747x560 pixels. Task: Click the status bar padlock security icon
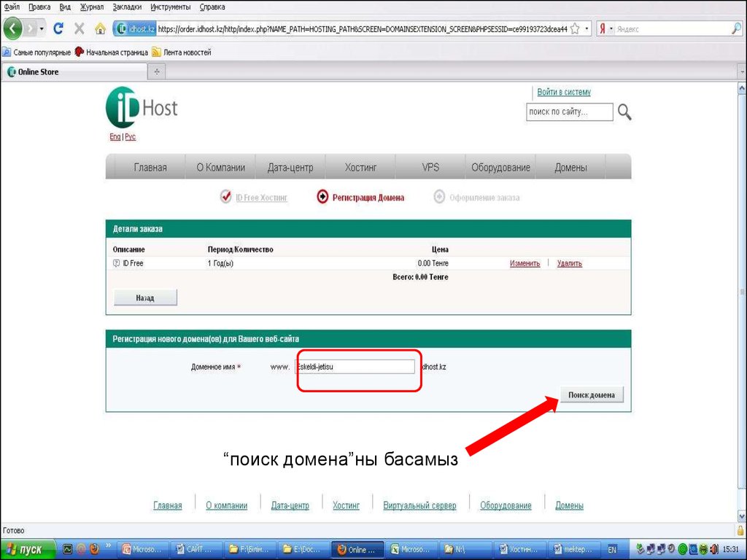pyautogui.click(x=740, y=531)
